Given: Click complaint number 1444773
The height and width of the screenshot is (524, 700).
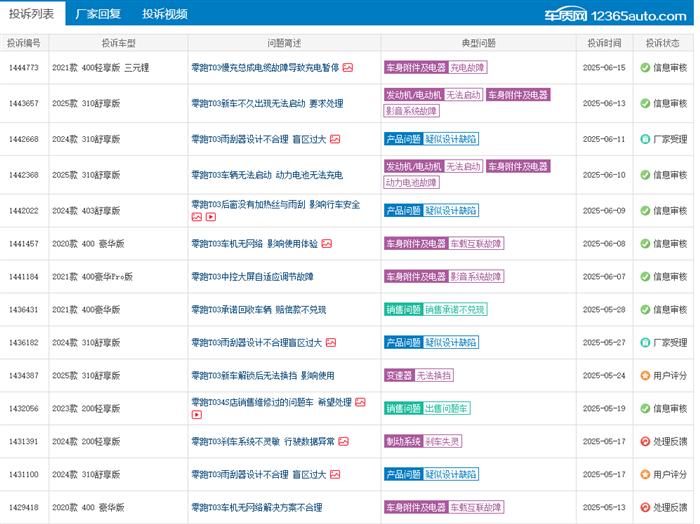Looking at the screenshot, I should (24, 67).
